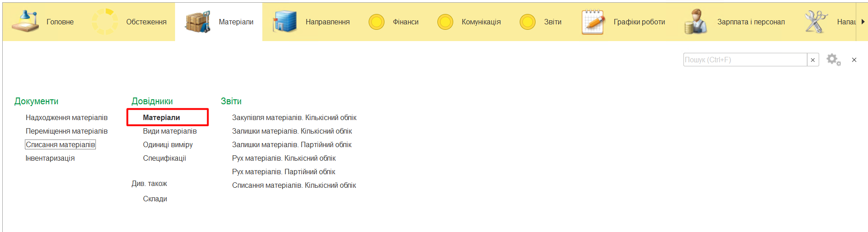Expand section panel with right arrow
Image resolution: width=868 pixels, height=232 pixels.
(863, 22)
